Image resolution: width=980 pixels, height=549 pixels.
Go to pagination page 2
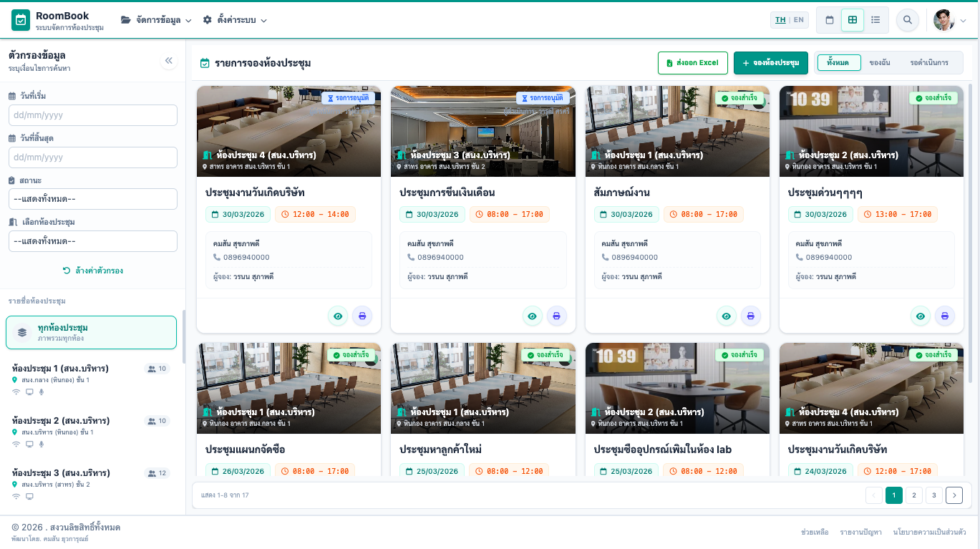[914, 495]
